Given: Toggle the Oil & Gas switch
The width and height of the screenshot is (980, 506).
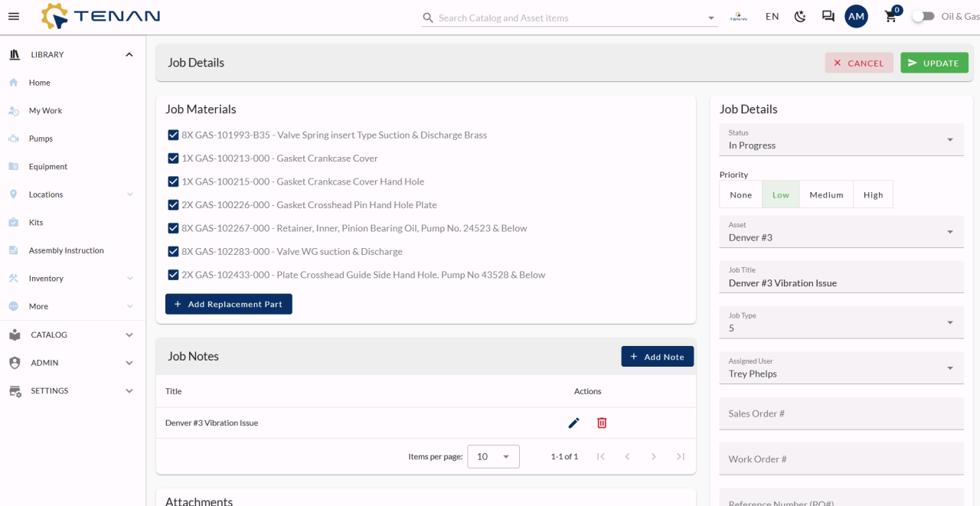Looking at the screenshot, I should pos(923,17).
